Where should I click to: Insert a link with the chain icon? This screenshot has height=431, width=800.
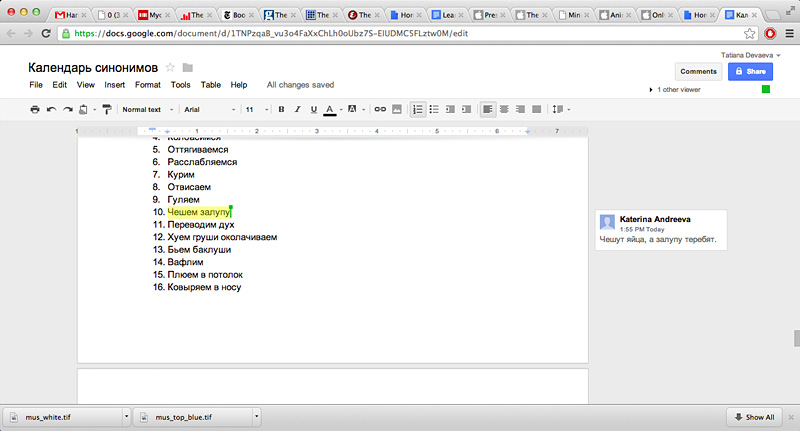tap(379, 109)
